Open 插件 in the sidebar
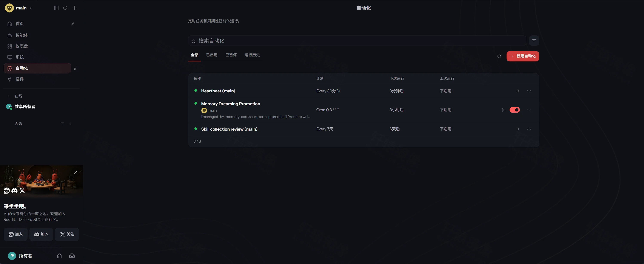The height and width of the screenshot is (264, 644). (37, 79)
